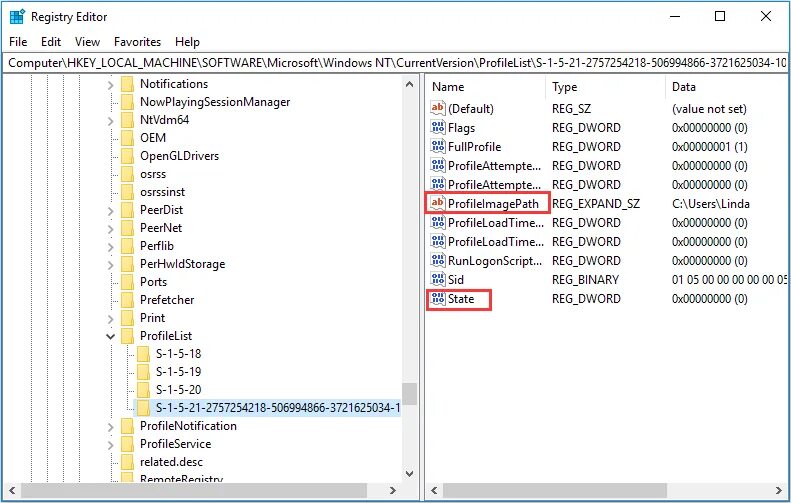The height and width of the screenshot is (503, 791).
Task: Expand the PeerNet key
Action: tap(110, 229)
